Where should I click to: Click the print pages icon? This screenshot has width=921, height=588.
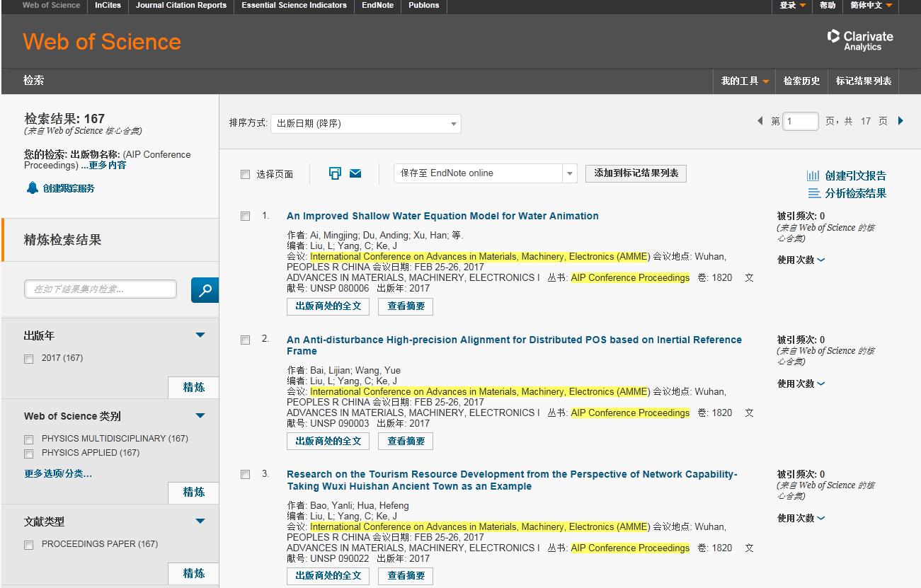(336, 173)
